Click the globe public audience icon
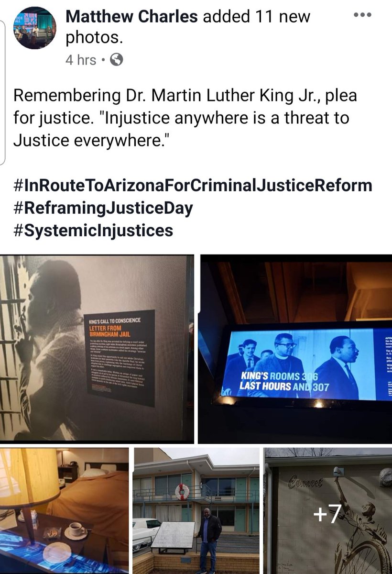The image size is (392, 574). tap(116, 60)
